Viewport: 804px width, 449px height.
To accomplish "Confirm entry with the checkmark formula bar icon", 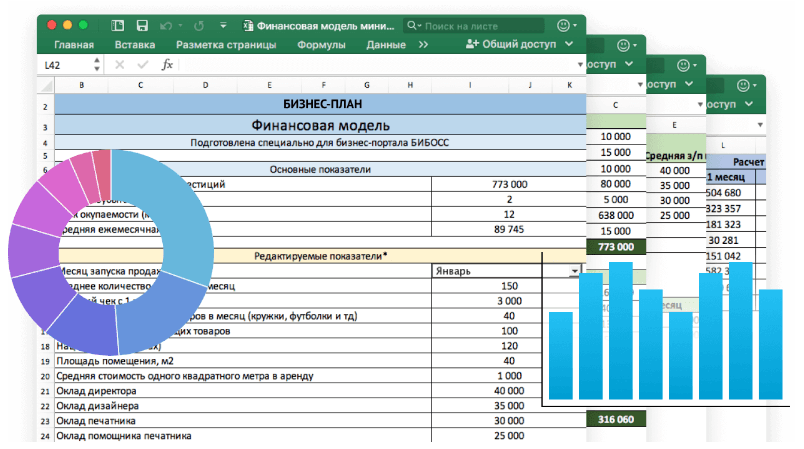I will click(143, 65).
